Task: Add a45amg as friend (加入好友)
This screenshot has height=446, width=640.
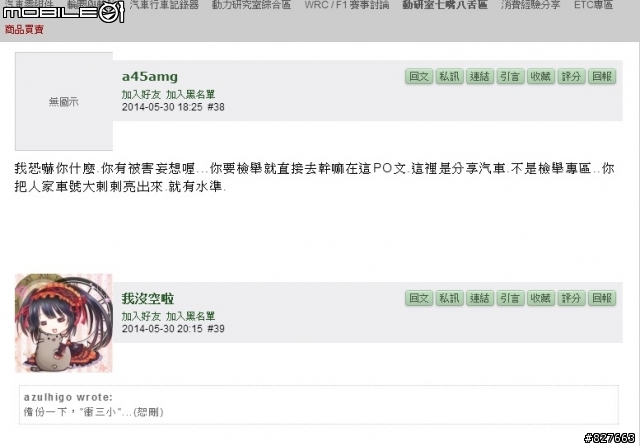Action: click(141, 94)
